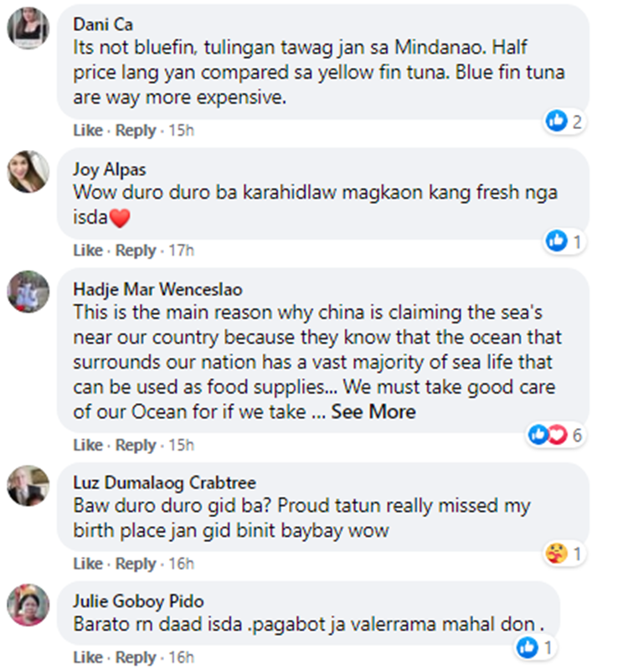Click the 17h timestamp on Joy's comment
This screenshot has height=672, width=628.
click(179, 251)
